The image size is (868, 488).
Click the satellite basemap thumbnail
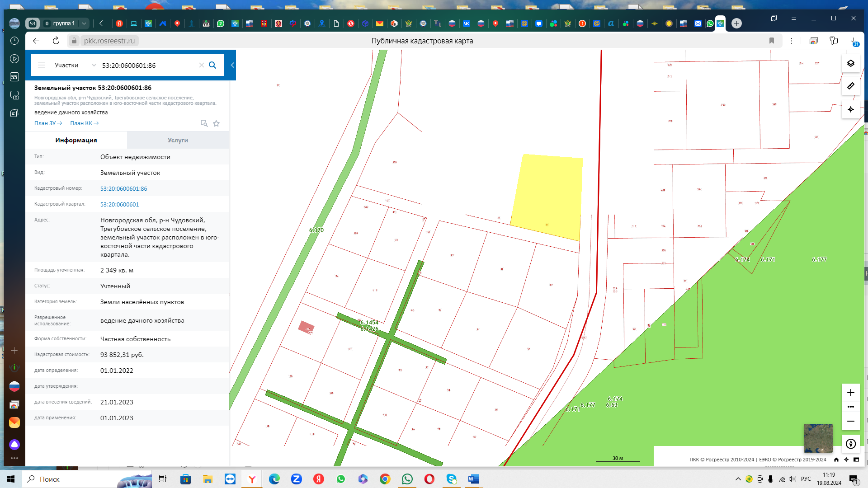point(818,438)
